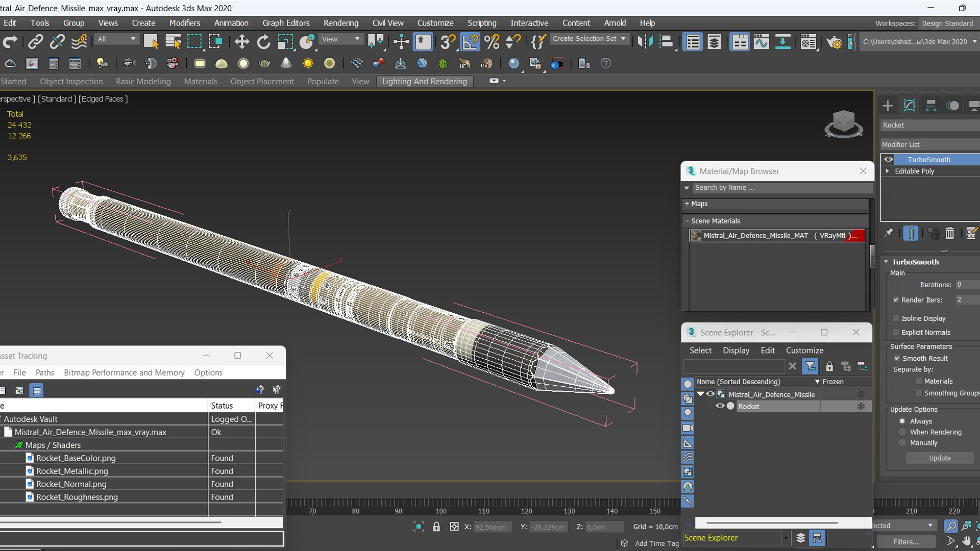Collapse the TurboSmooth rollout

click(x=887, y=262)
